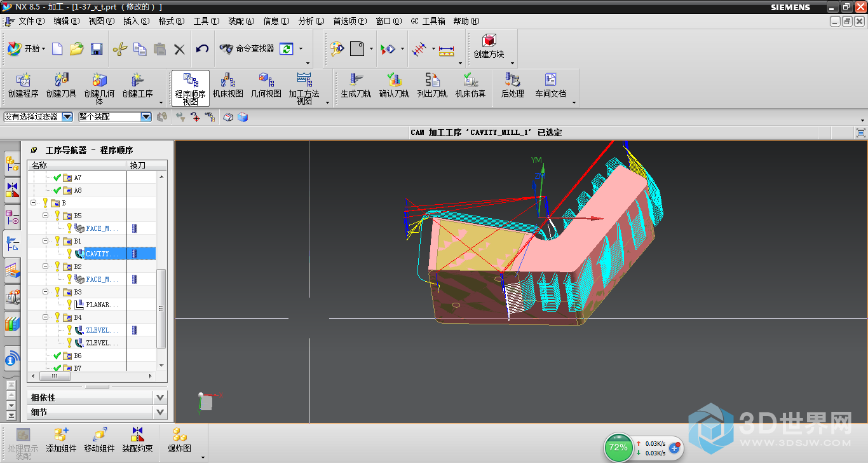This screenshot has height=463, width=868.
Task: Click 爆炸图 exploded view icon
Action: (180, 439)
